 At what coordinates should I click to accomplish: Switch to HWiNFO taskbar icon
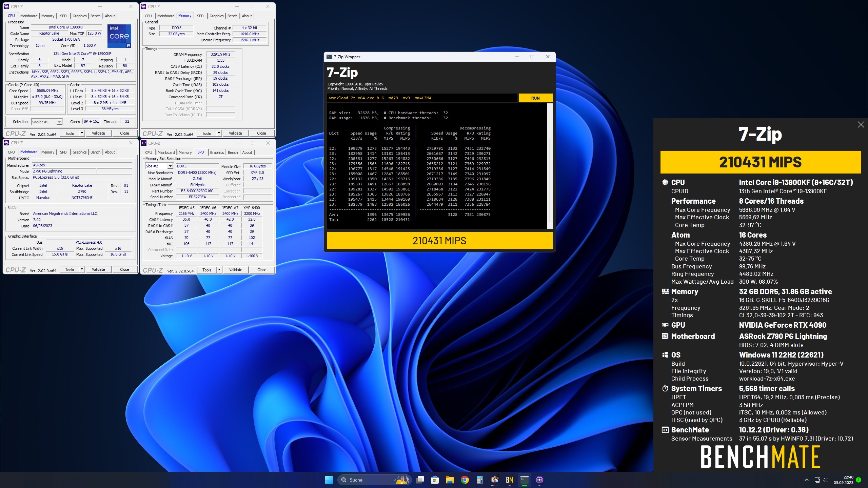pos(494,480)
